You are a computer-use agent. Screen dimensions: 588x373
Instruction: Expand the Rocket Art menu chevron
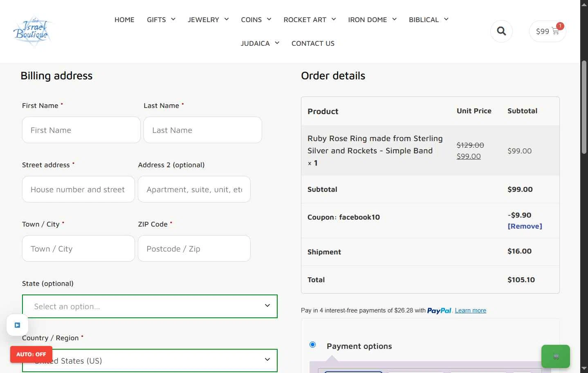334,19
